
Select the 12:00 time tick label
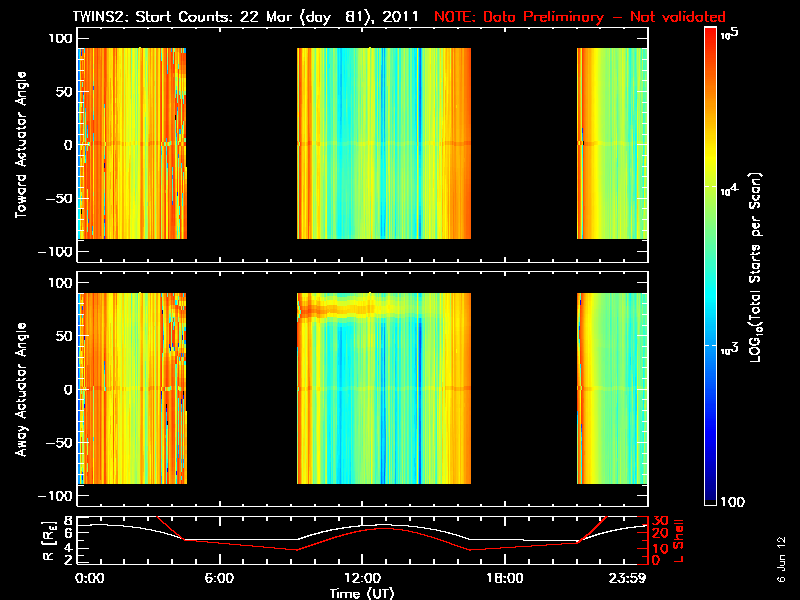tap(361, 579)
